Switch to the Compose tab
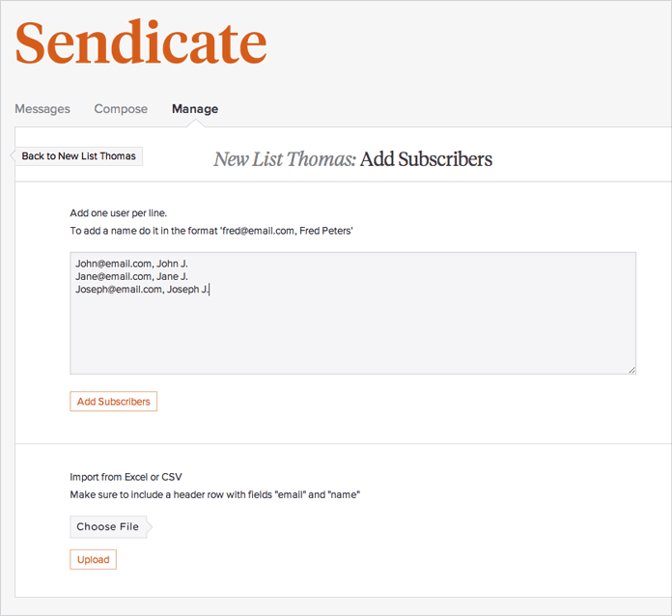This screenshot has height=616, width=672. pyautogui.click(x=121, y=109)
